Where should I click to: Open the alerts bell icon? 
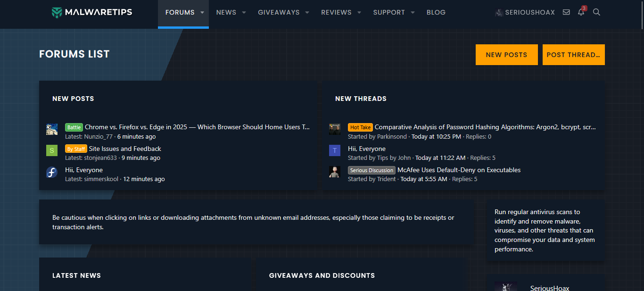pyautogui.click(x=581, y=12)
